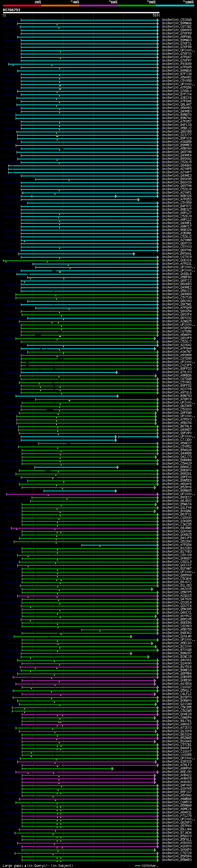Viewport: 197px width, 868px height.
Task: Select hit label UniRef100_B4F872
Action: coord(177,206)
